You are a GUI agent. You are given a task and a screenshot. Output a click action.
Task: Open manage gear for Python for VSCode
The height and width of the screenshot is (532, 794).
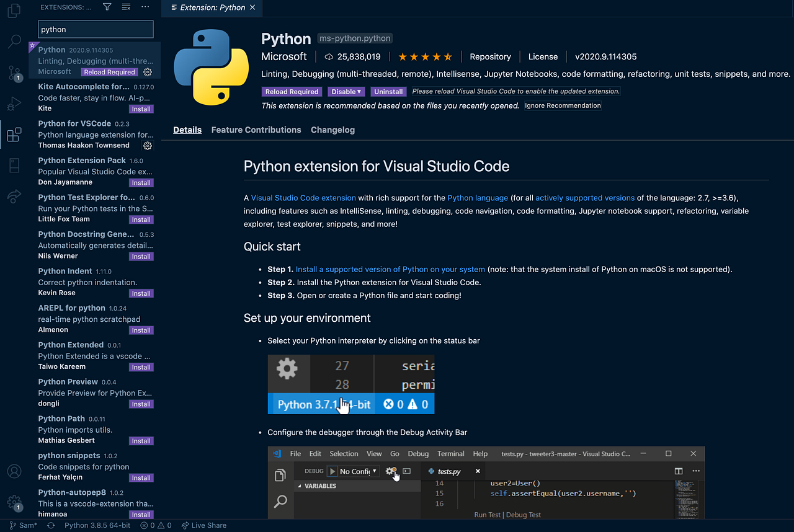148,146
